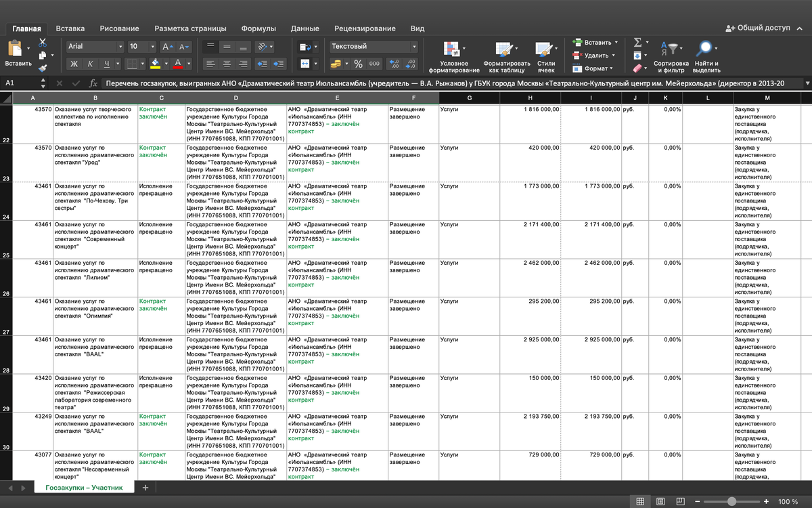Image resolution: width=812 pixels, height=508 pixels.
Task: Open the Insert tab (Вставка)
Action: (x=70, y=28)
